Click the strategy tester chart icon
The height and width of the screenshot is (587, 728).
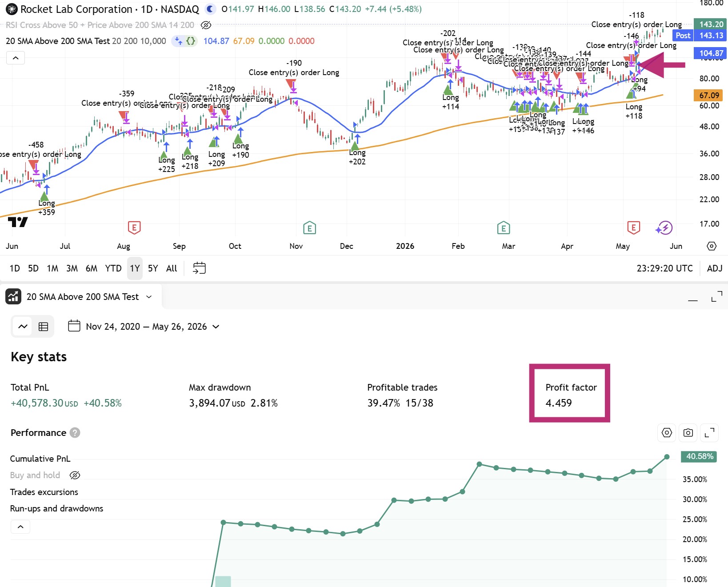coord(13,296)
